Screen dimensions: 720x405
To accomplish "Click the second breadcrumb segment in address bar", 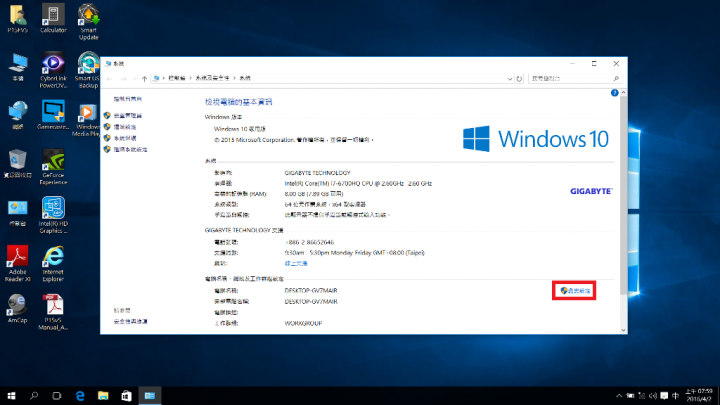I will pos(212,79).
